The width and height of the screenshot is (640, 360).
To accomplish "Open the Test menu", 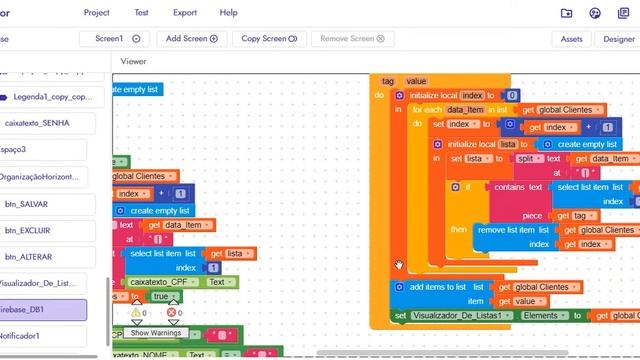I will 141,13.
